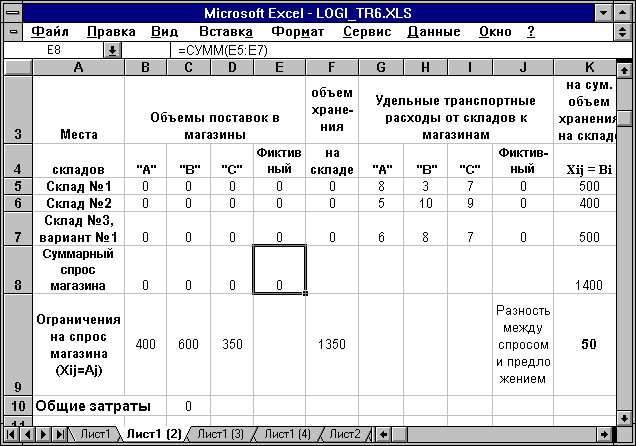Image resolution: width=636 pixels, height=446 pixels.
Task: Open the Правка menu
Action: click(x=111, y=32)
